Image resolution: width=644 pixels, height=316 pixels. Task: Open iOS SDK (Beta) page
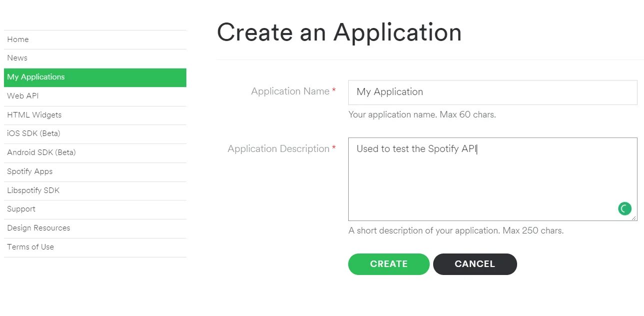coord(95,134)
